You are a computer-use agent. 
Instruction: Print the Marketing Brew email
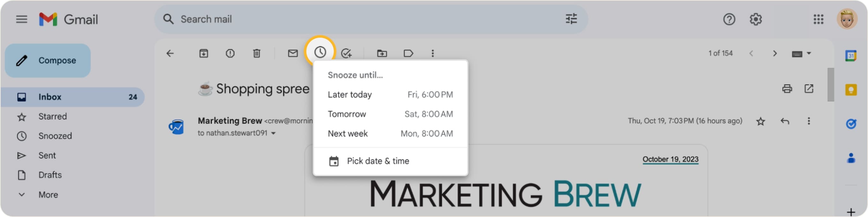(787, 88)
